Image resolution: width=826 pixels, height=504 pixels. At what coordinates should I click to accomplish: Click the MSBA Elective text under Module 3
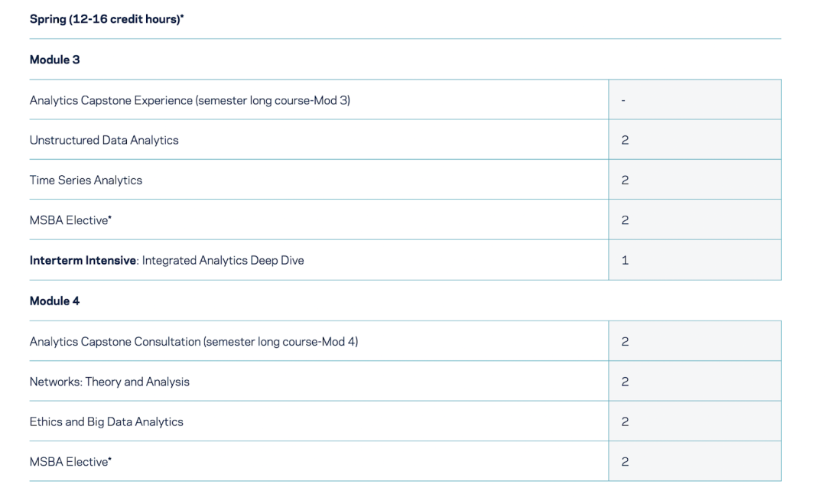coord(70,220)
